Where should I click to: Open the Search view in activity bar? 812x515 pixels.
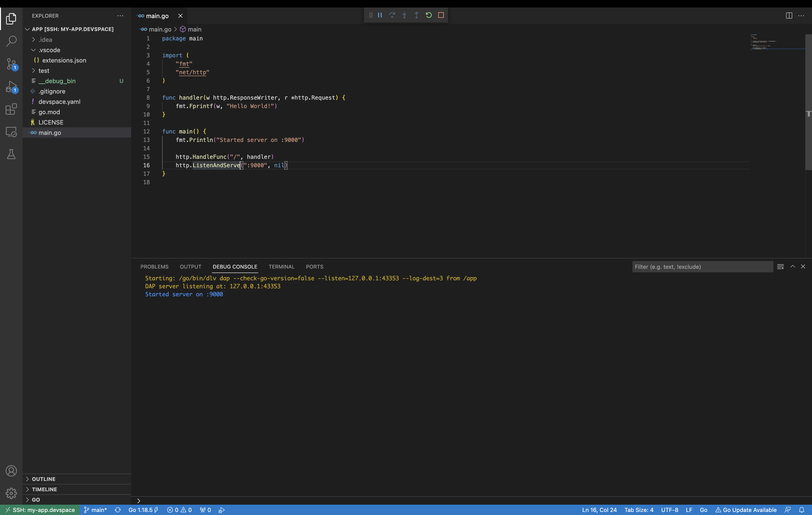point(11,41)
